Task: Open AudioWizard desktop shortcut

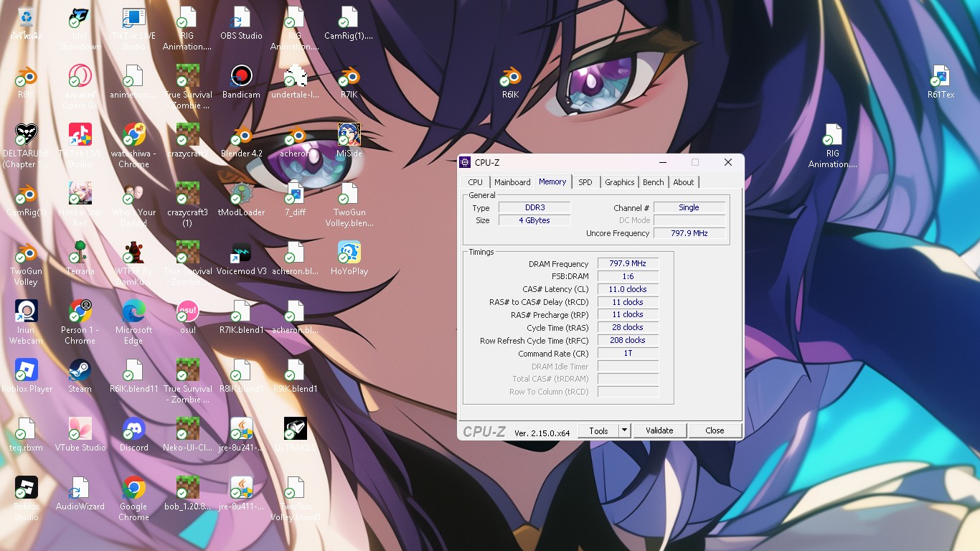Action: [80, 494]
